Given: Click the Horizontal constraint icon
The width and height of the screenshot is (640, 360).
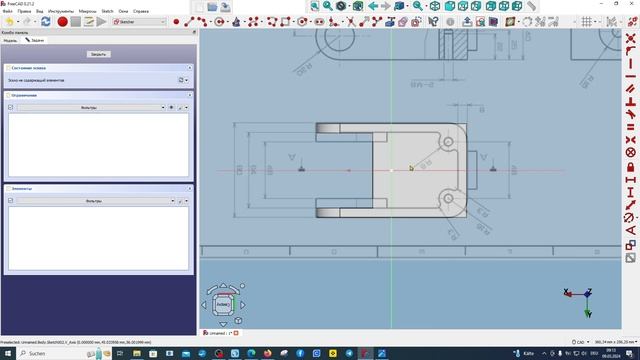Looking at the screenshot, I should click(x=631, y=76).
